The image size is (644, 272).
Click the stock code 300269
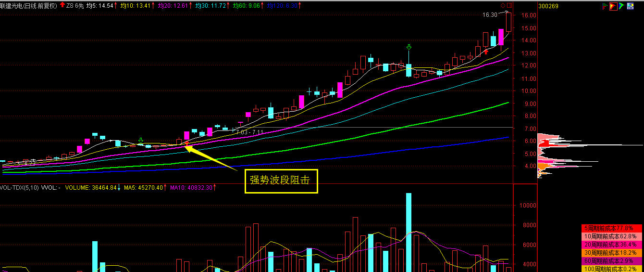pyautogui.click(x=548, y=6)
